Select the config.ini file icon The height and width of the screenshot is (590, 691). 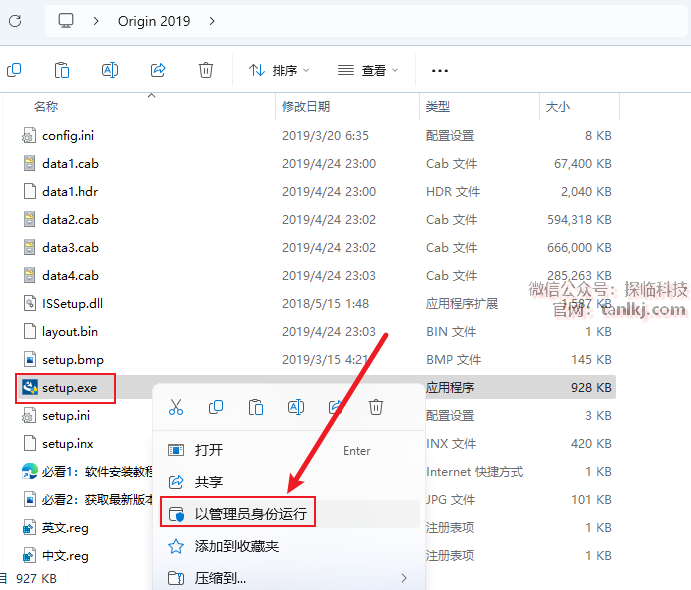[x=29, y=136]
